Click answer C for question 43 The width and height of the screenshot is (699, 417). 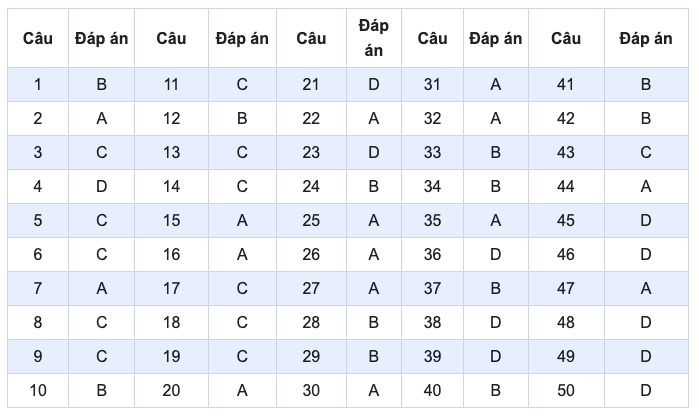coord(645,153)
